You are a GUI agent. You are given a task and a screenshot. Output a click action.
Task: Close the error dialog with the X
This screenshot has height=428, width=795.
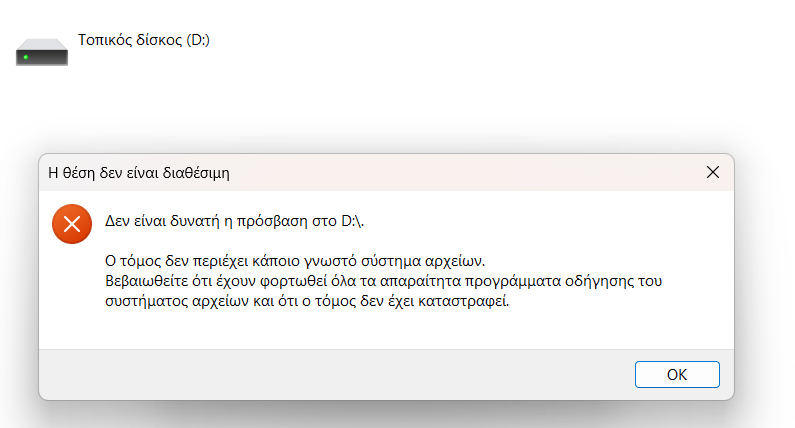coord(713,172)
